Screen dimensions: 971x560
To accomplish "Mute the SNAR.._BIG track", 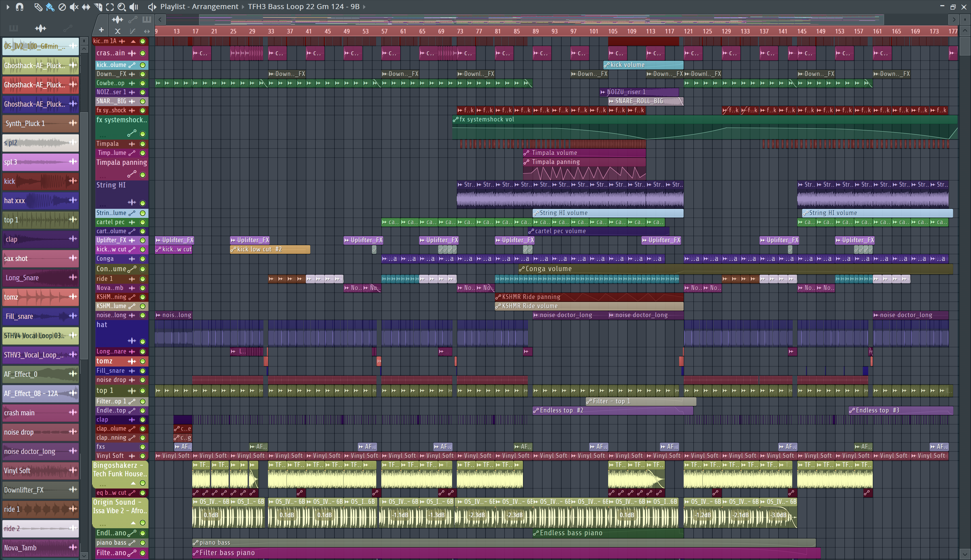I will pos(143,101).
